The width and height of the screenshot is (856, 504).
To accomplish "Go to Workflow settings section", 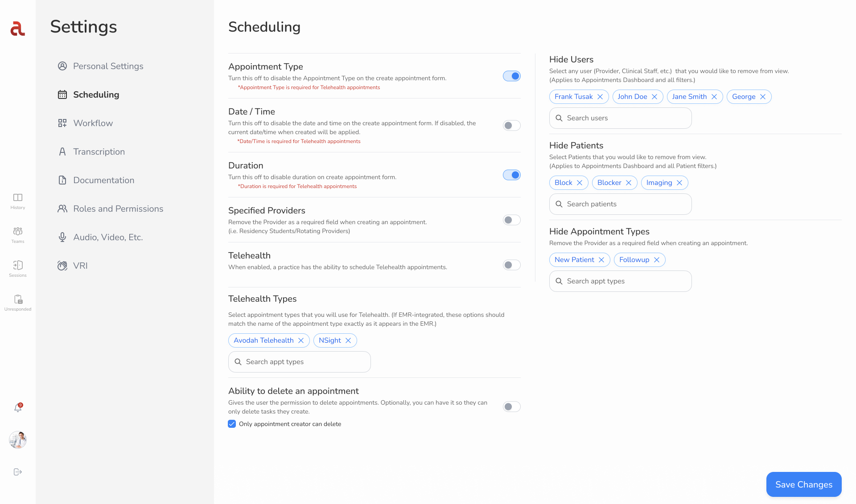I will tap(85, 123).
